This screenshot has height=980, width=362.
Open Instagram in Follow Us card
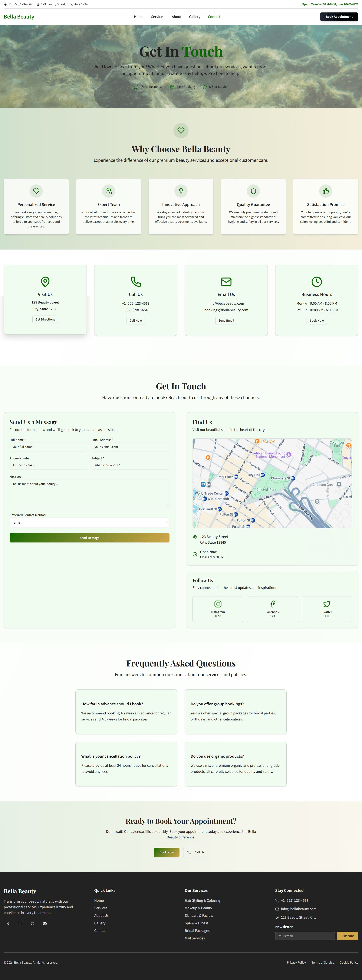[218, 609]
